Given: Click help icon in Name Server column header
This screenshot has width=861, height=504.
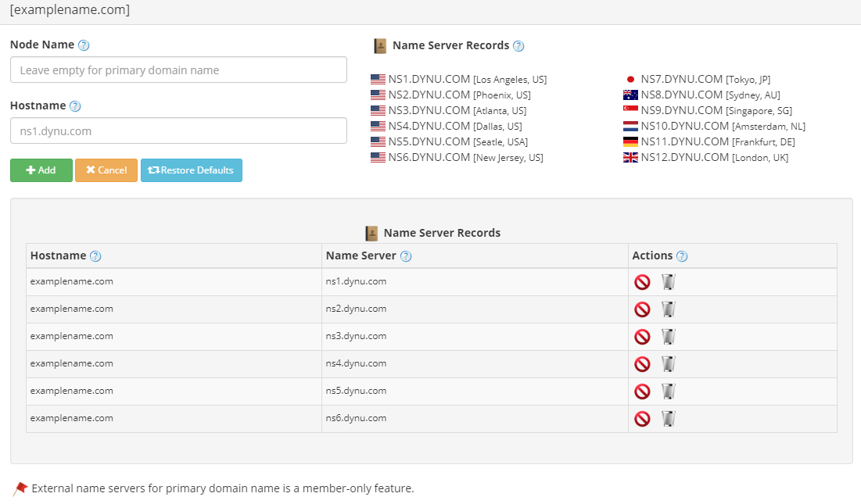Looking at the screenshot, I should pyautogui.click(x=406, y=256).
